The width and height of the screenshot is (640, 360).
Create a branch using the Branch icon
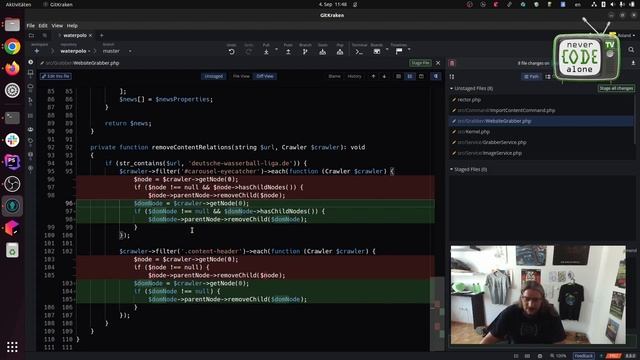[x=305, y=52]
